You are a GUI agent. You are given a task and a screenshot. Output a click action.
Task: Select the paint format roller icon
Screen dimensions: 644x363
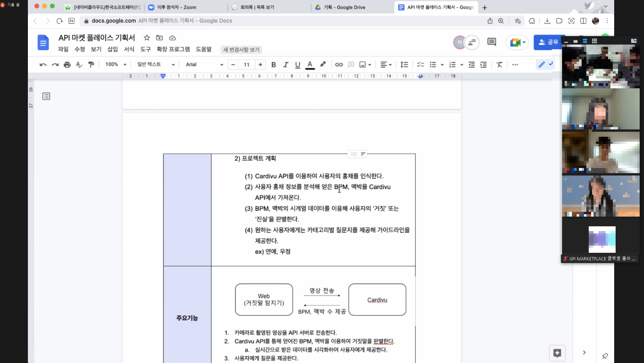[91, 65]
